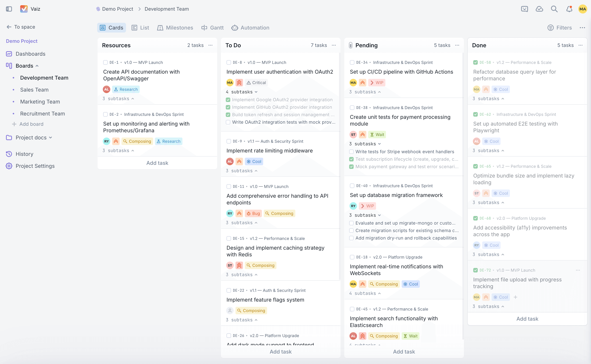Add a label to DE-72 with plus icon

pyautogui.click(x=515, y=297)
